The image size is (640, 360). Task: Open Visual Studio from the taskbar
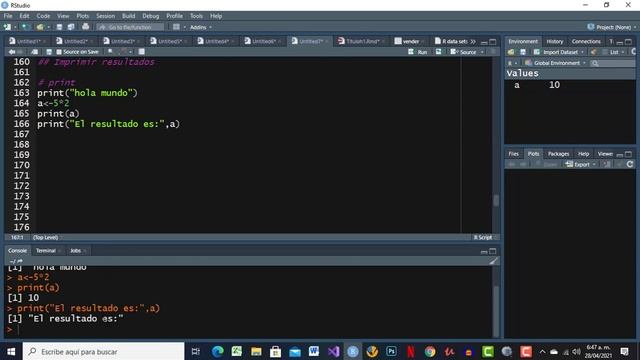tap(333, 351)
